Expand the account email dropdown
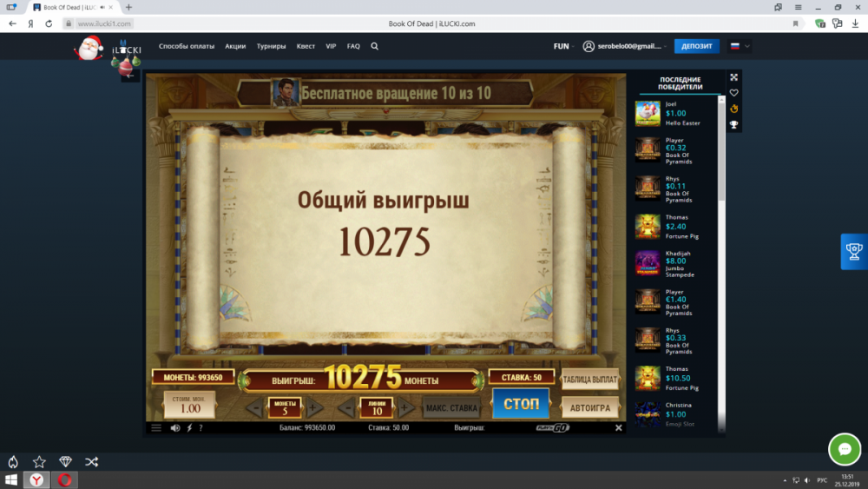 click(x=625, y=46)
